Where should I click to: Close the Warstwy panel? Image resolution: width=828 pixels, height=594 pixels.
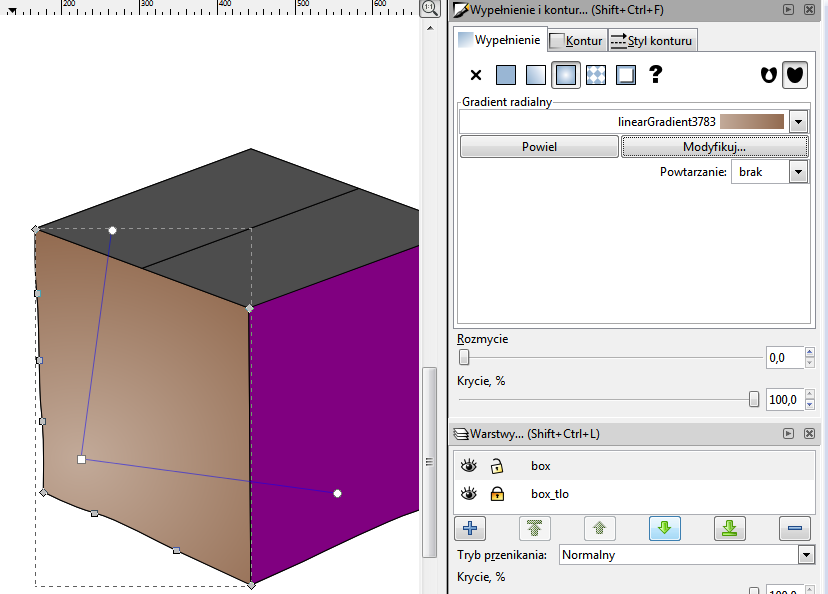[809, 433]
